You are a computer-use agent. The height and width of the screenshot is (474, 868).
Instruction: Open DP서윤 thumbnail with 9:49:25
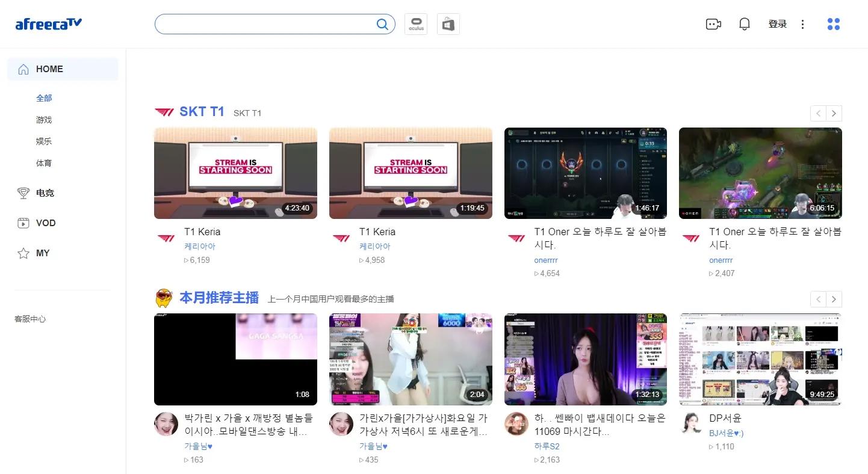click(760, 359)
